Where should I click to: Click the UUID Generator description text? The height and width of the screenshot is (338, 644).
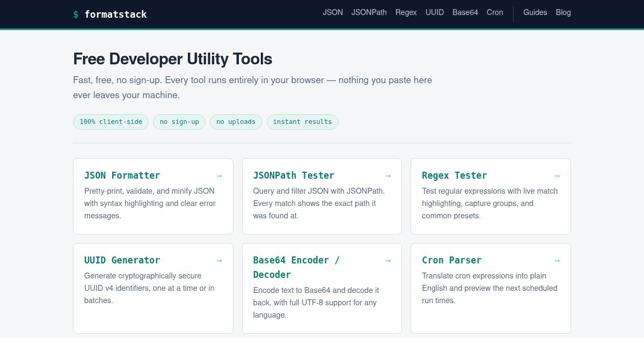click(149, 288)
